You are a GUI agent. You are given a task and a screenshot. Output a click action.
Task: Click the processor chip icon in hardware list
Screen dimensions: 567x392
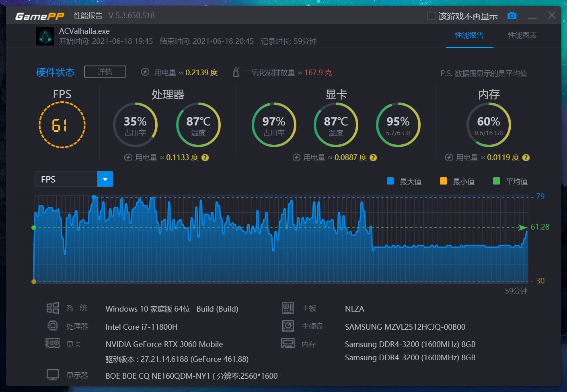(x=53, y=326)
